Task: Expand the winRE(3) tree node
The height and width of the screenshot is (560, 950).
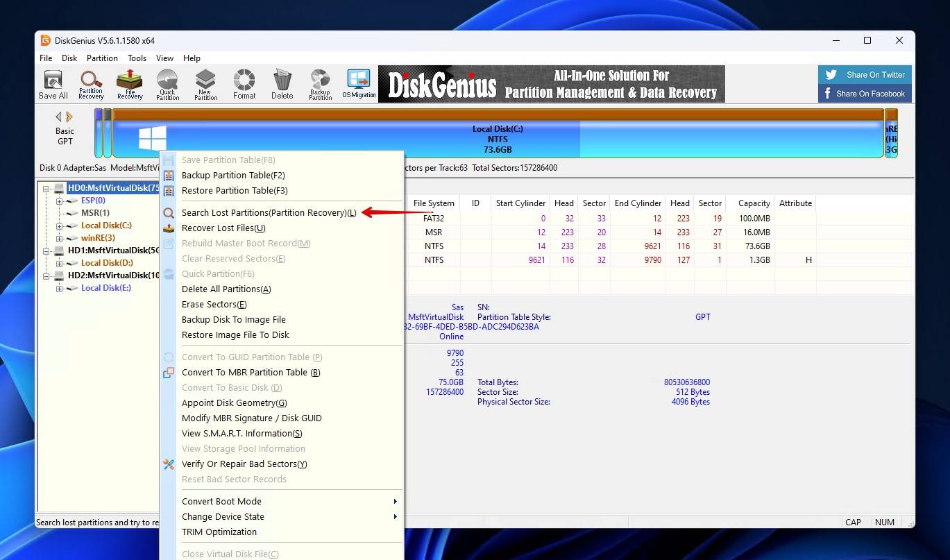Action: [x=60, y=238]
